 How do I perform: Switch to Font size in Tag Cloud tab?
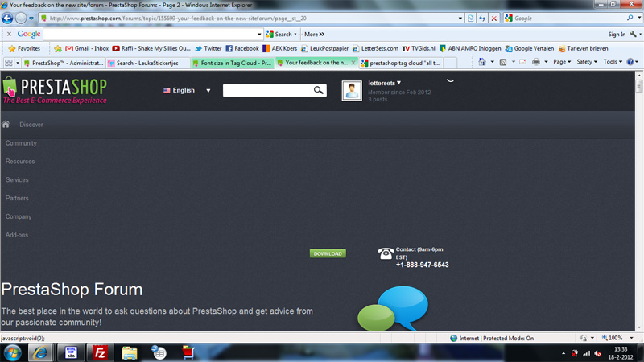pos(232,63)
